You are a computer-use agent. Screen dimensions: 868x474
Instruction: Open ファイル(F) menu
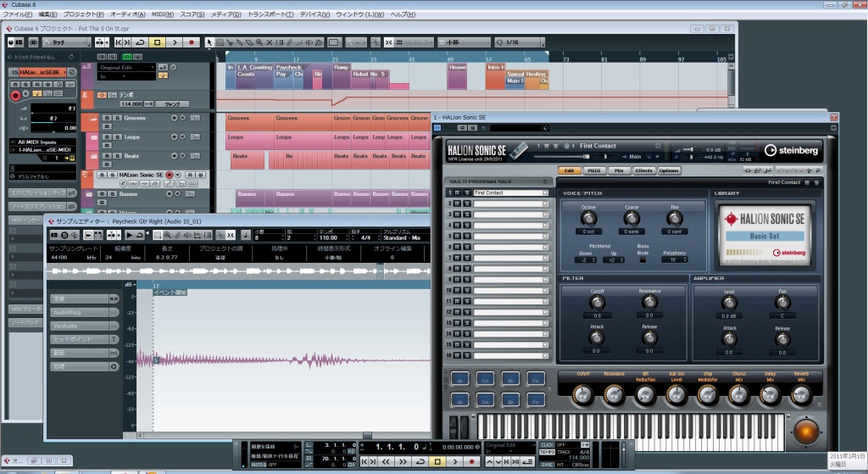(18, 14)
